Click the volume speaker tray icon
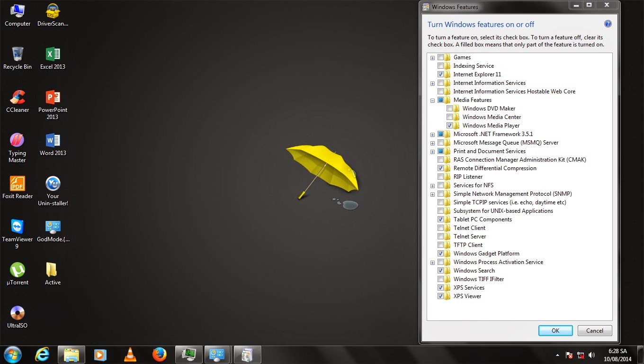This screenshot has height=364, width=644. tap(591, 355)
